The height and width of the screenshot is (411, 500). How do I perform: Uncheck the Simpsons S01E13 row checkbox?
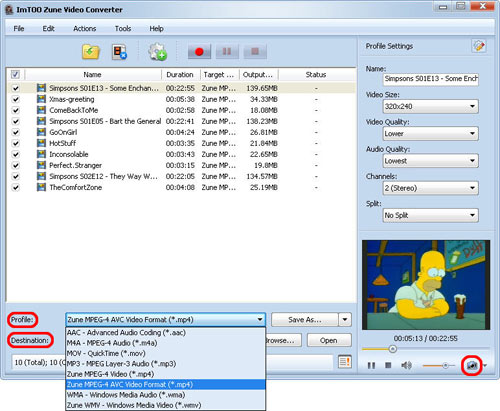pos(15,88)
